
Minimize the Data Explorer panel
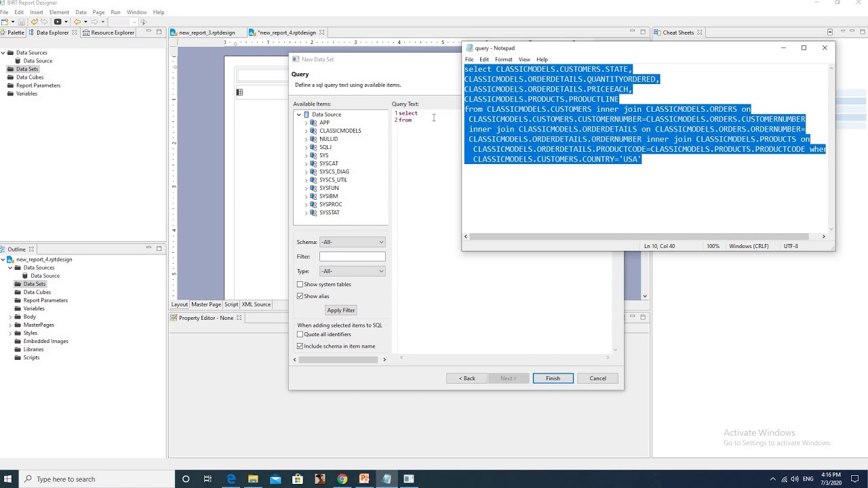pos(149,32)
